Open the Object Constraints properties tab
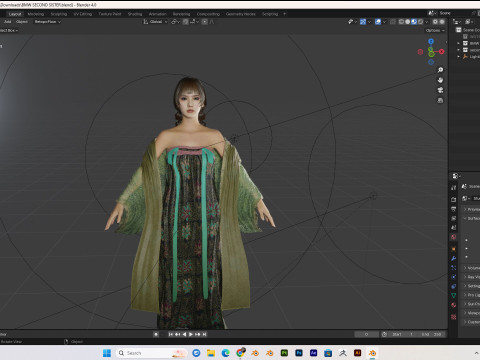 point(454,286)
